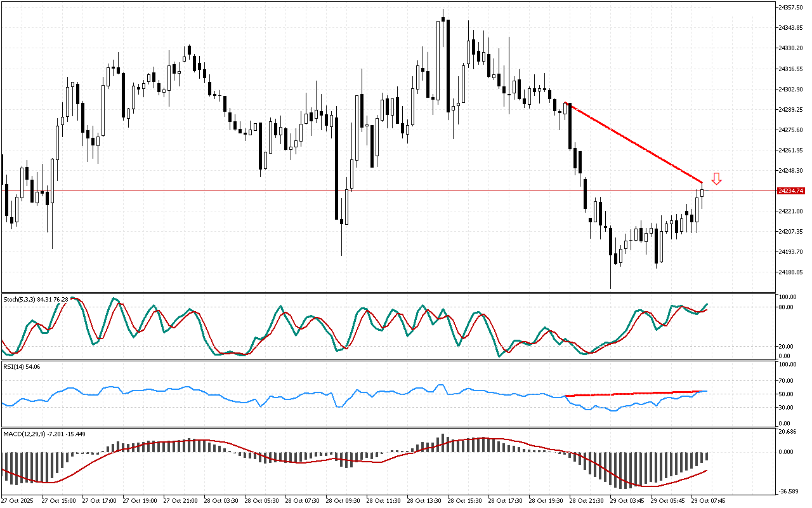Select the red trendline in RSI panel
Image resolution: width=812 pixels, height=508 pixels.
[634, 394]
